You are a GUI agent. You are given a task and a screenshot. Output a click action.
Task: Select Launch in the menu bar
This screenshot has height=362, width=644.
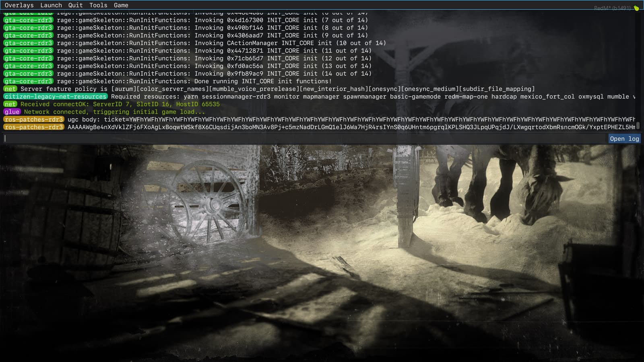[x=51, y=5]
